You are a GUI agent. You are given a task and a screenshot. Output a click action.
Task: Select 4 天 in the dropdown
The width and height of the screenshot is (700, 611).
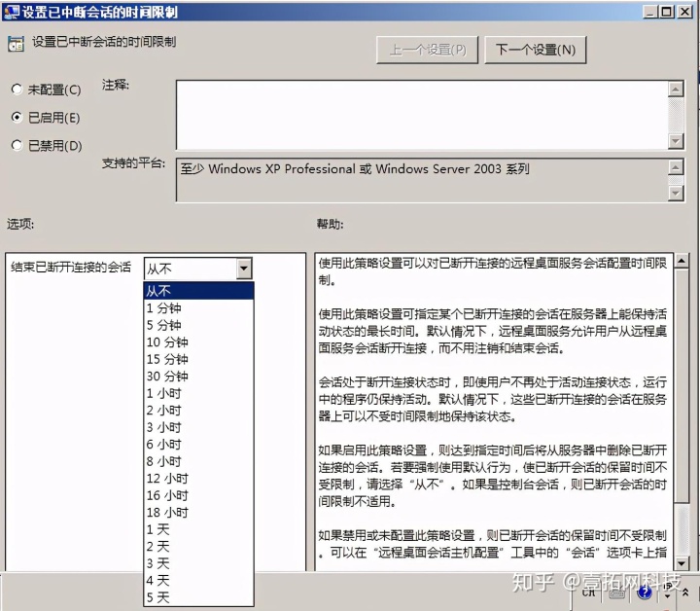pyautogui.click(x=198, y=580)
